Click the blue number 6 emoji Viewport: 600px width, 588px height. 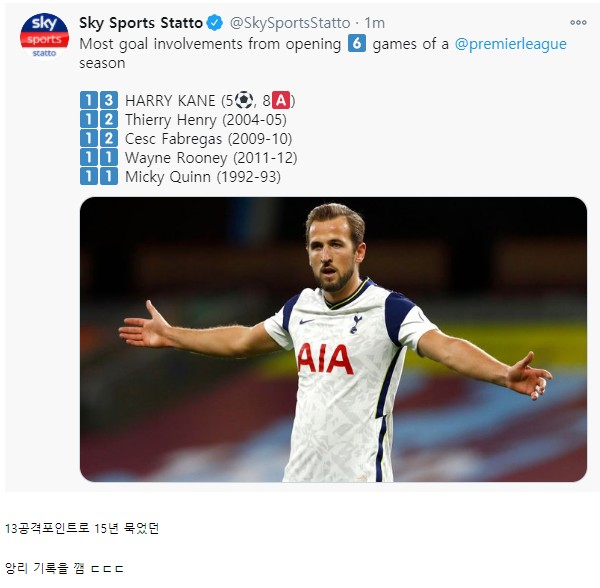pyautogui.click(x=357, y=43)
